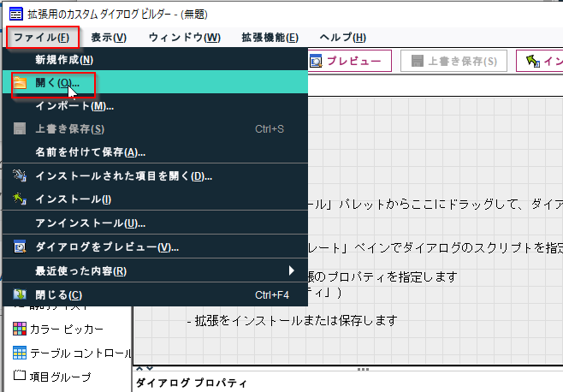Viewport: 563px width, 392px height.
Task: Click the dialog canvas text 拡張をインストールまたは保存します
Action: click(296, 320)
